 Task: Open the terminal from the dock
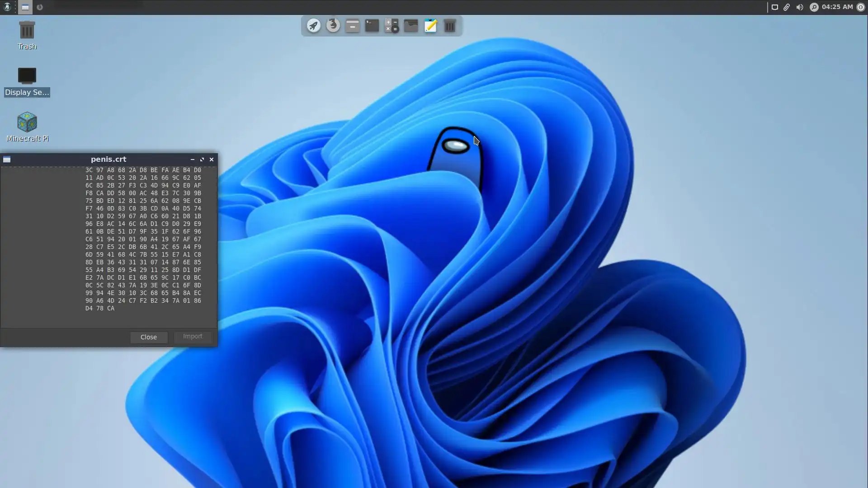pyautogui.click(x=372, y=26)
